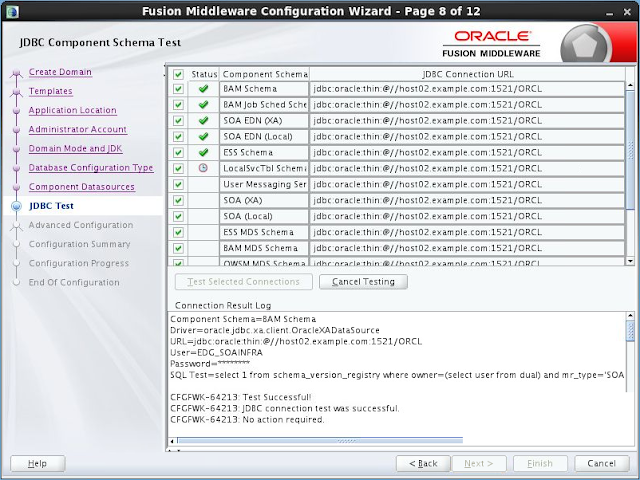
Task: Uncheck the SOA EDN (Local) checkbox
Action: click(178, 136)
